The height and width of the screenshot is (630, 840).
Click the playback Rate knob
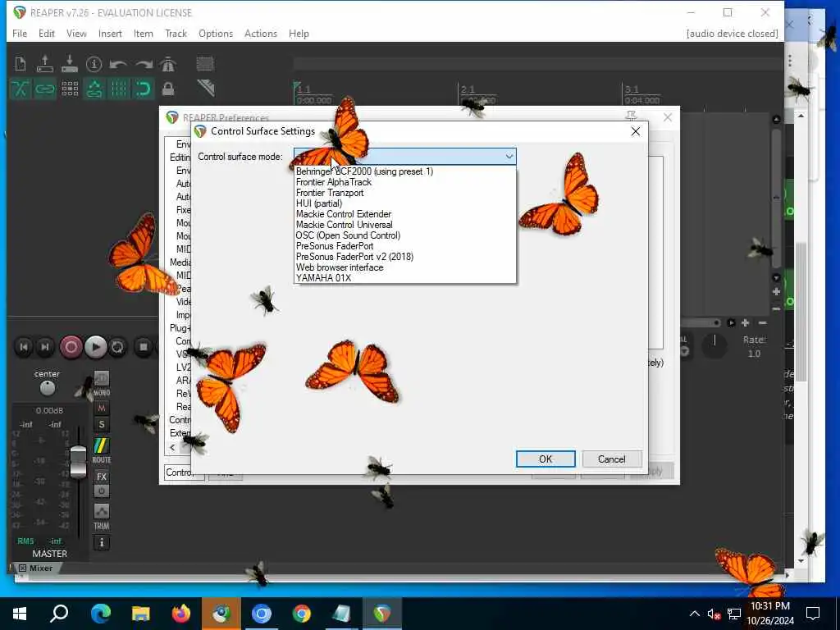coord(714,345)
